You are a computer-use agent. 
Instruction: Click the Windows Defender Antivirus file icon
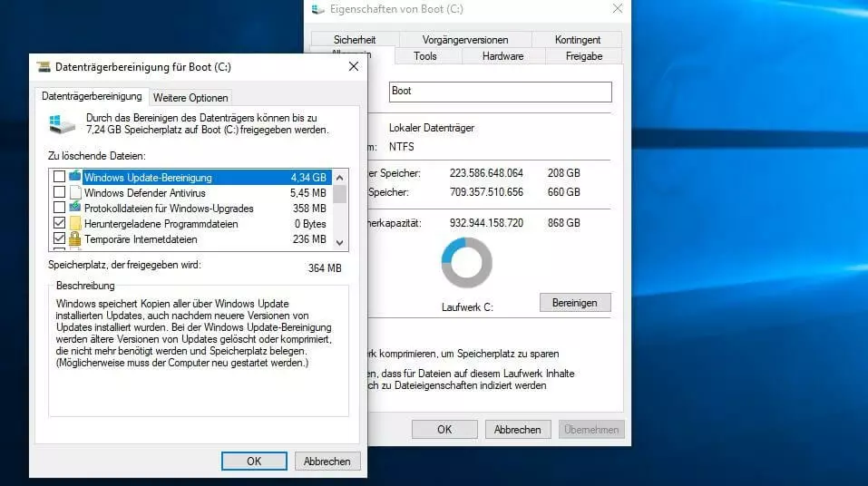pos(75,192)
